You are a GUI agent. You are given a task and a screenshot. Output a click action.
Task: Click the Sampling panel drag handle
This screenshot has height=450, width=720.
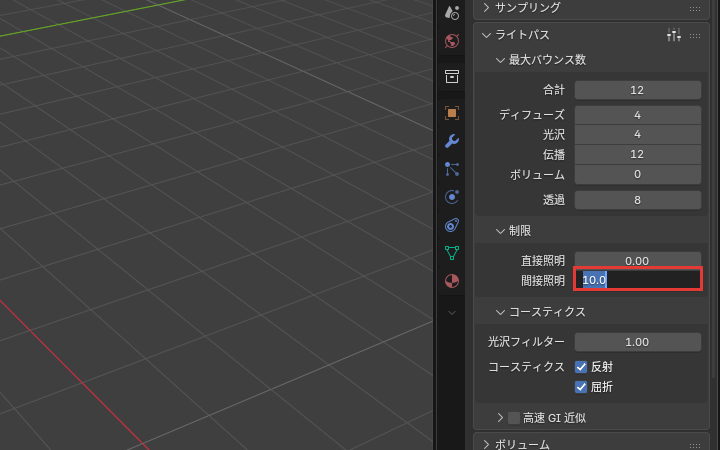(x=695, y=8)
